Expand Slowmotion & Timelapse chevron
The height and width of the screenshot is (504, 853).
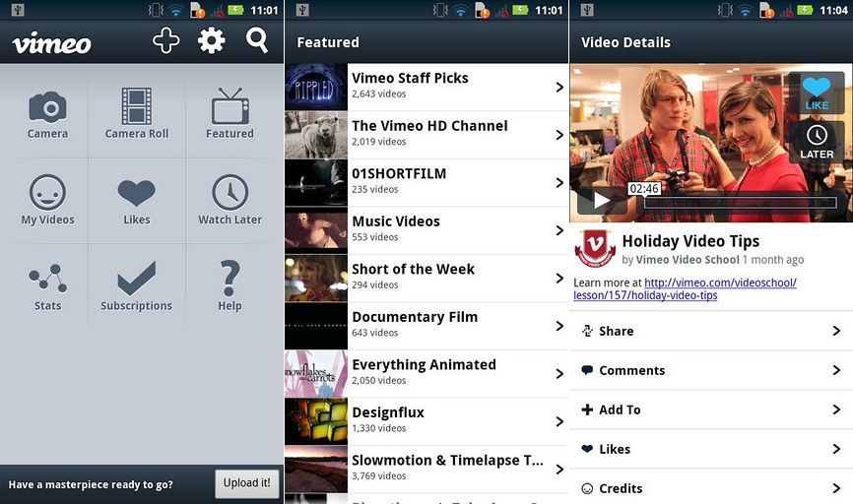coord(559,470)
